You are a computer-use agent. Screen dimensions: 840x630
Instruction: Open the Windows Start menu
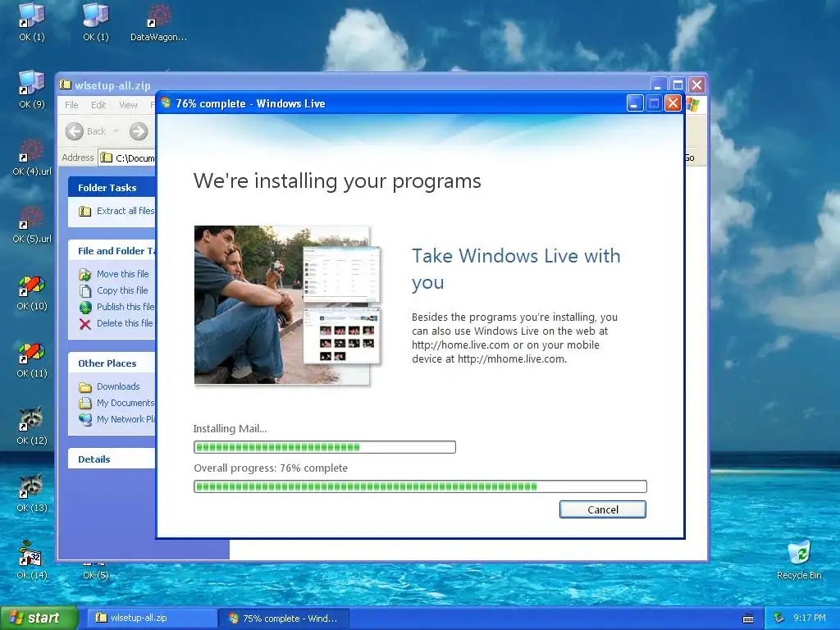pyautogui.click(x=39, y=618)
